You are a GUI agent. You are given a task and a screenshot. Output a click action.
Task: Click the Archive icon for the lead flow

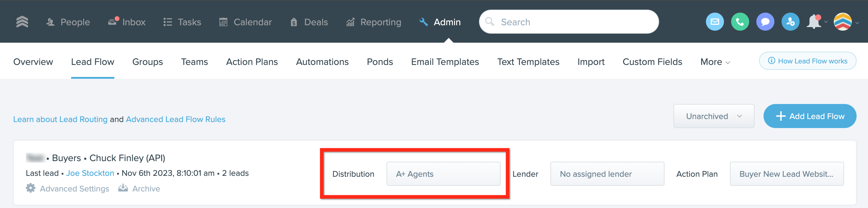click(x=123, y=188)
